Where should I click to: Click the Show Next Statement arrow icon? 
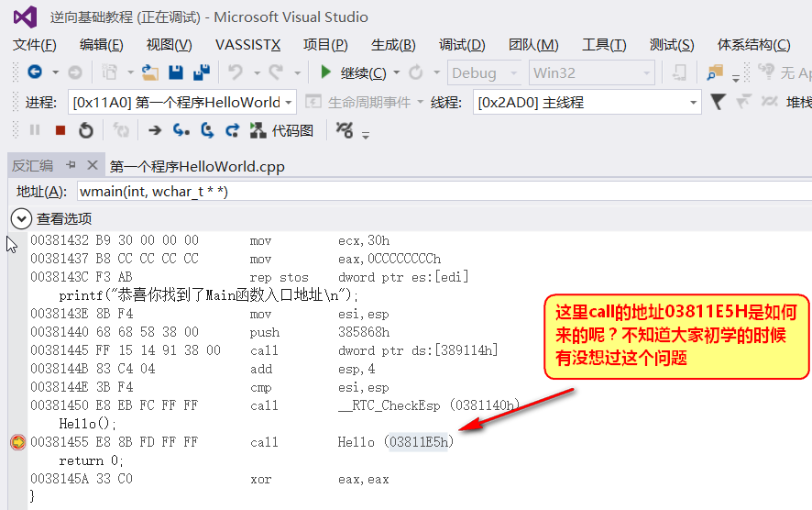click(x=154, y=130)
